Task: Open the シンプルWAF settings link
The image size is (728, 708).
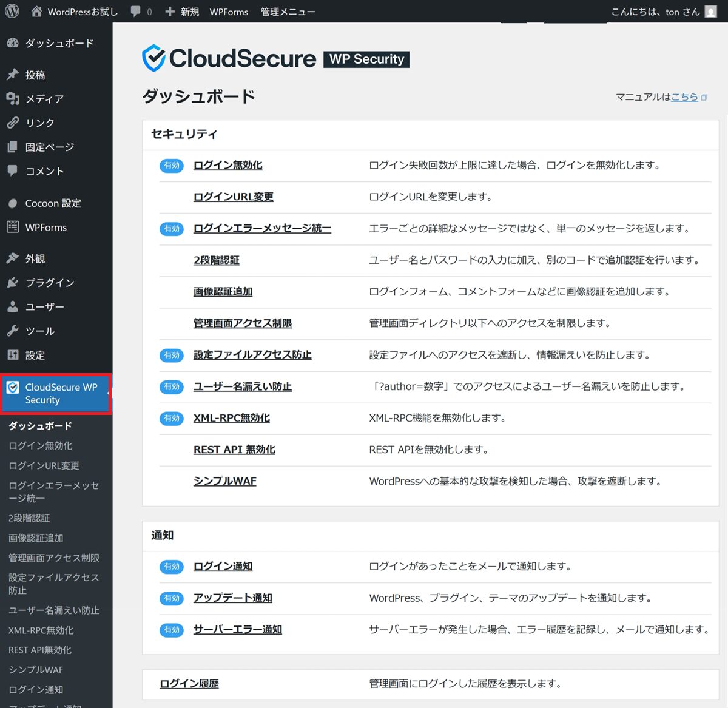Action: tap(225, 481)
